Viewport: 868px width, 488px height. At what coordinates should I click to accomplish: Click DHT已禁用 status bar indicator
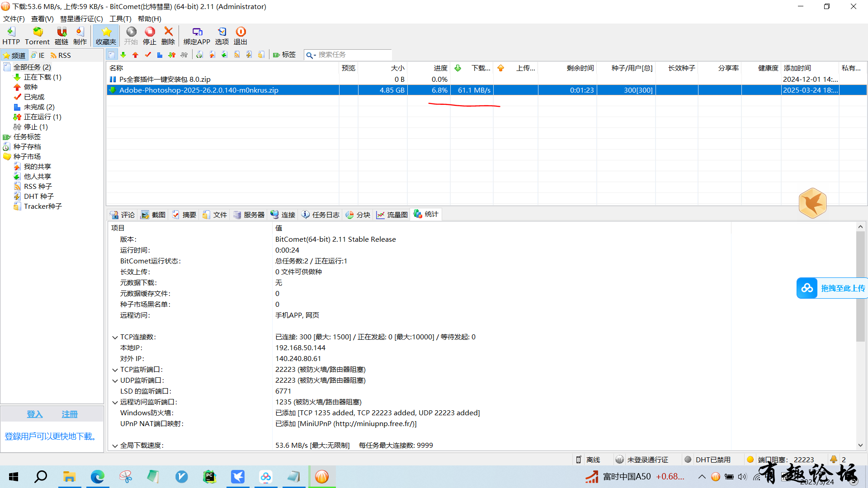click(x=708, y=460)
